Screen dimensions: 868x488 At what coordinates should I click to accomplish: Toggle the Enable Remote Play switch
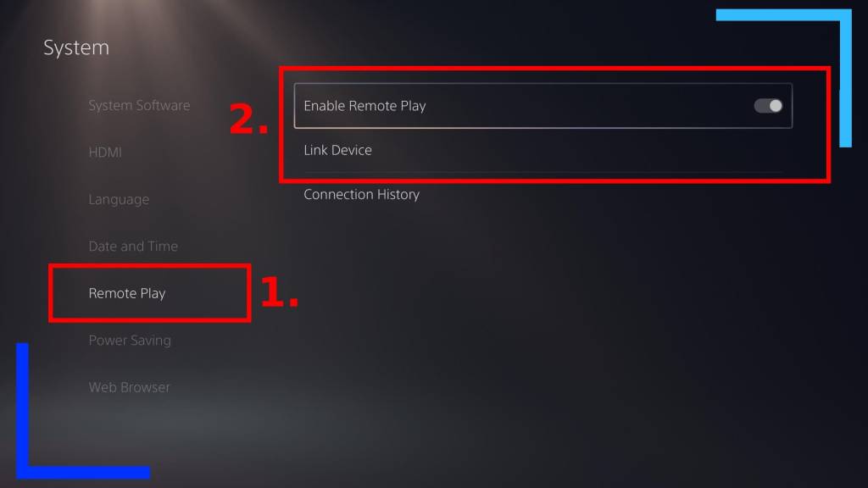point(768,106)
